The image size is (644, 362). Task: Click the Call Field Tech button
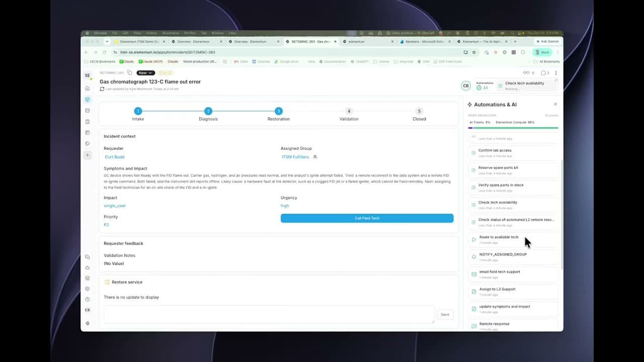pos(367,218)
